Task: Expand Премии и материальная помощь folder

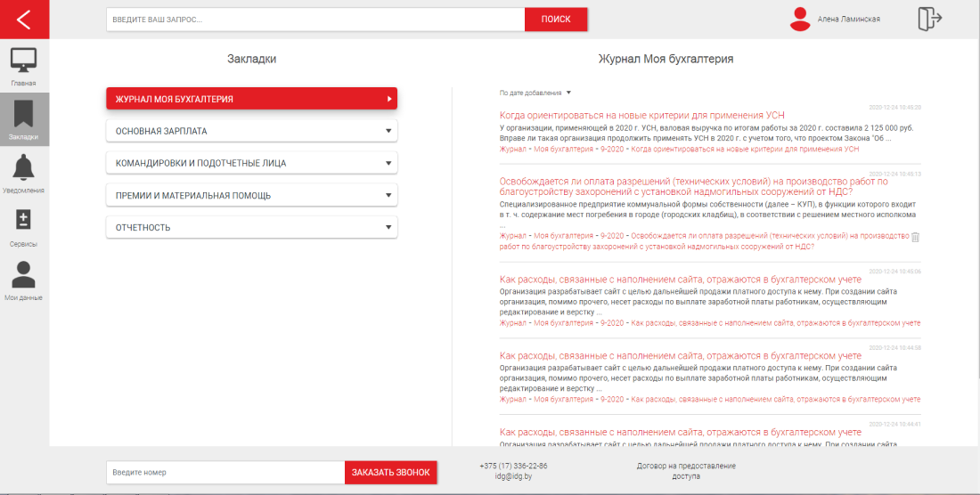Action: coord(251,195)
